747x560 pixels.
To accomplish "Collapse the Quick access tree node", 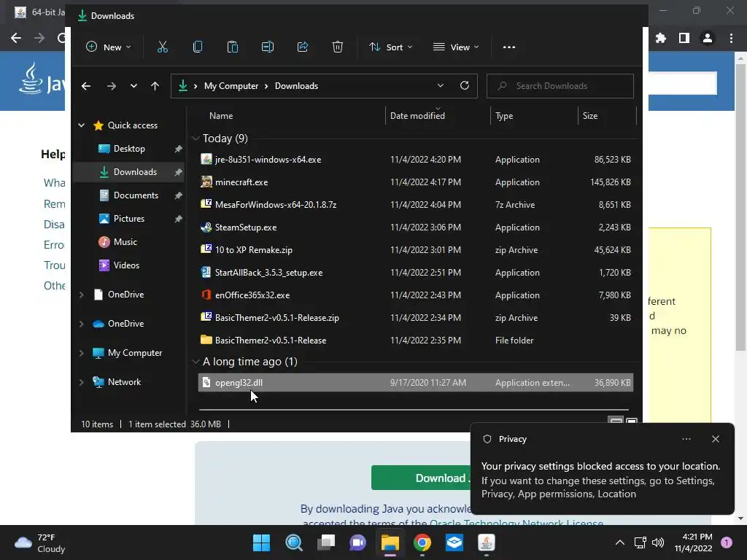I will [x=82, y=125].
